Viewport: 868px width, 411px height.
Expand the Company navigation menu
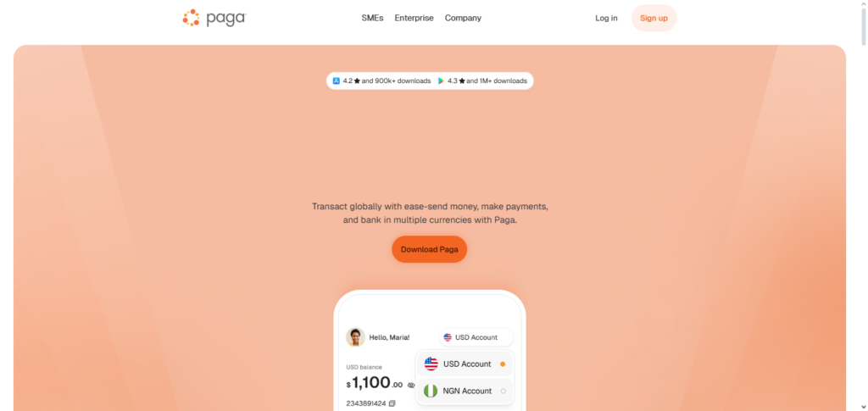463,19
